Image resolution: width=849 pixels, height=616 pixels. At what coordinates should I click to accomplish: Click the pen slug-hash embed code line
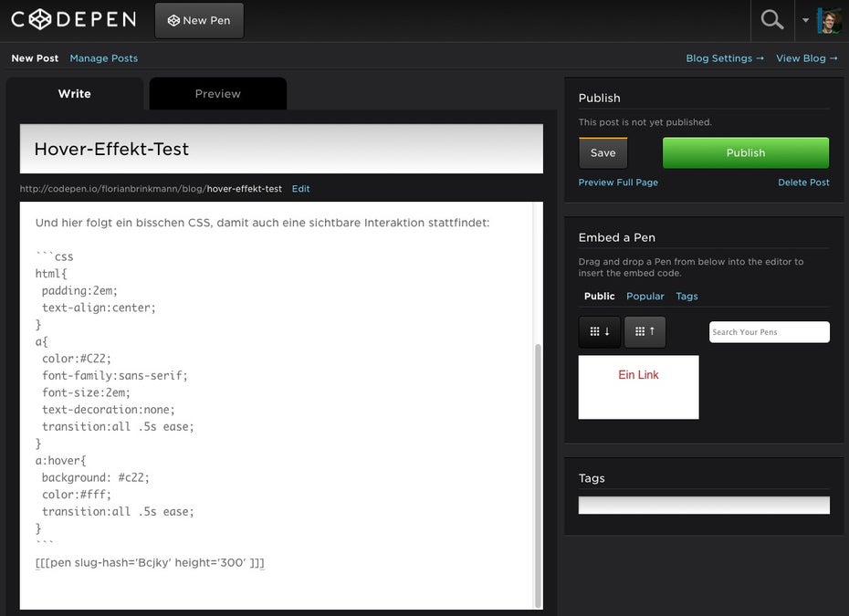click(150, 562)
